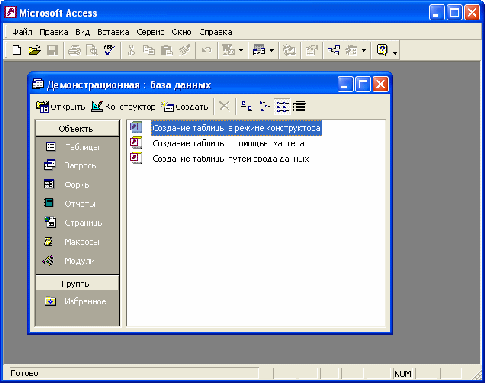Minimize the database window

pos(345,84)
